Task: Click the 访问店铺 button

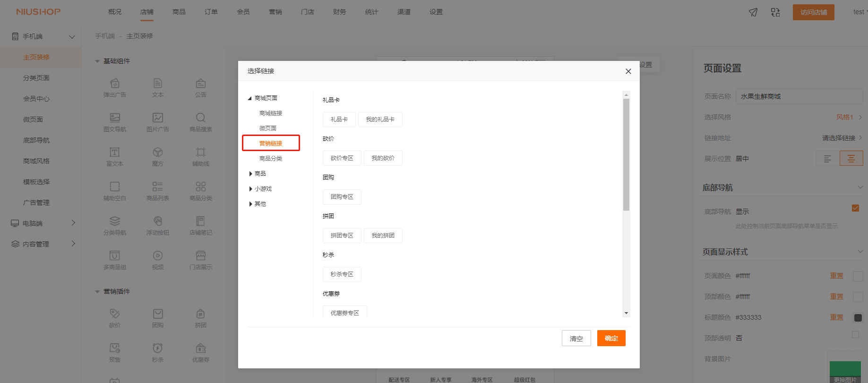Action: pos(814,12)
